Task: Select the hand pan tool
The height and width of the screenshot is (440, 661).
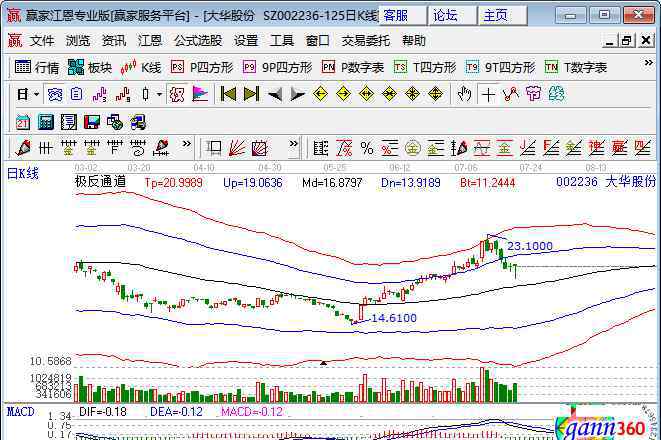Action: (464, 94)
